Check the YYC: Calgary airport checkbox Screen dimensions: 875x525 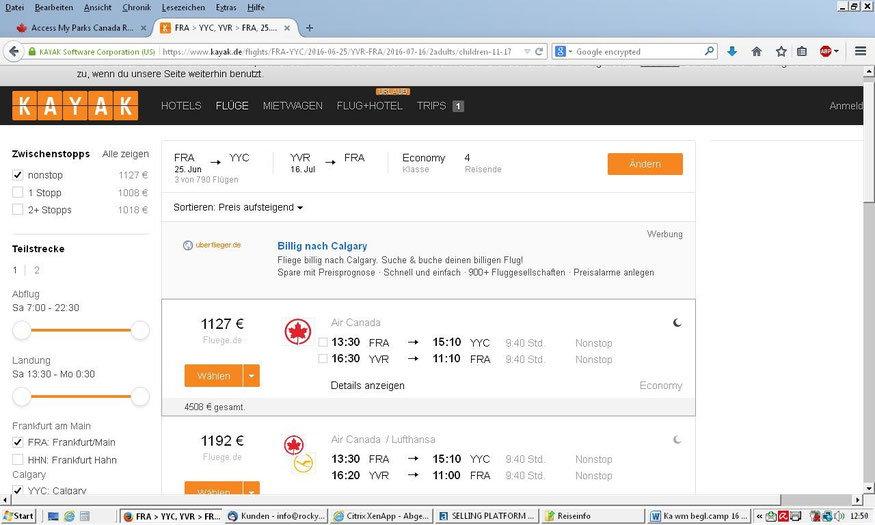pos(18,489)
